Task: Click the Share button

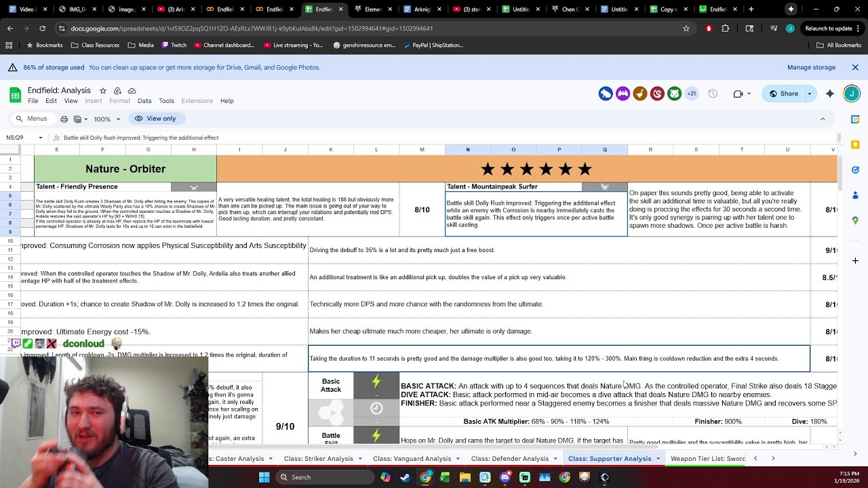Action: point(783,94)
